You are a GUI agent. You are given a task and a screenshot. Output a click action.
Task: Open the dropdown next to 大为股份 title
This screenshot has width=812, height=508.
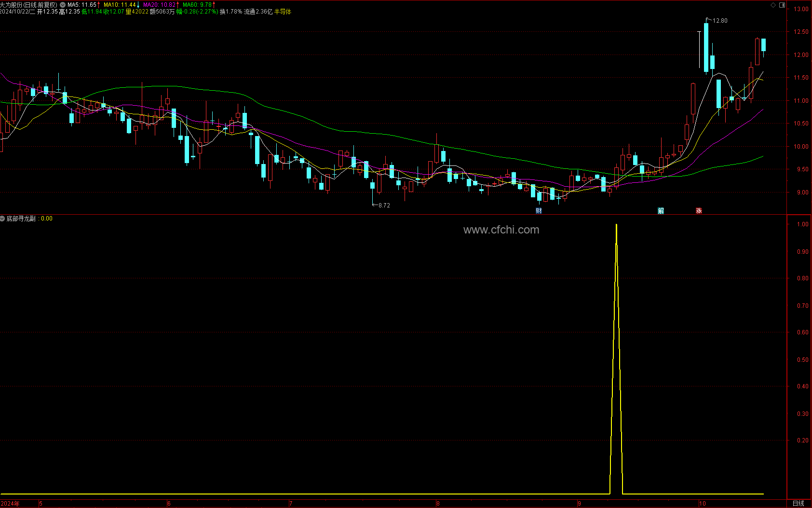coord(63,5)
